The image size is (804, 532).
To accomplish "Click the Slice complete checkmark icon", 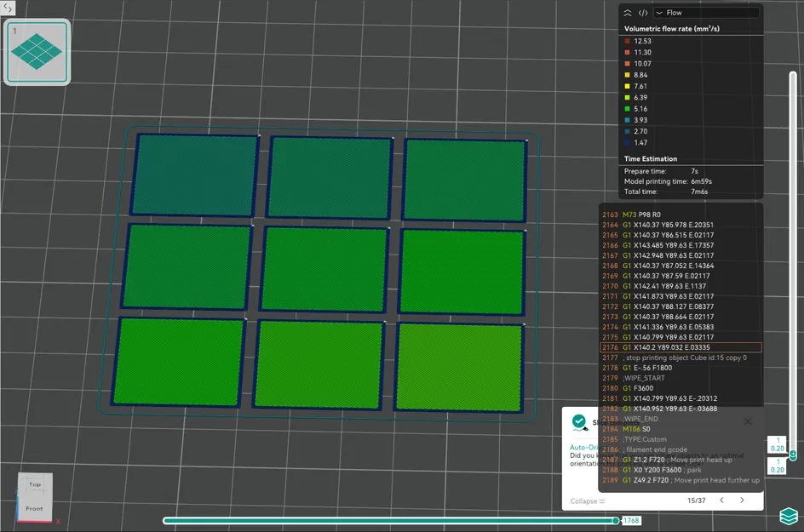I will [579, 422].
